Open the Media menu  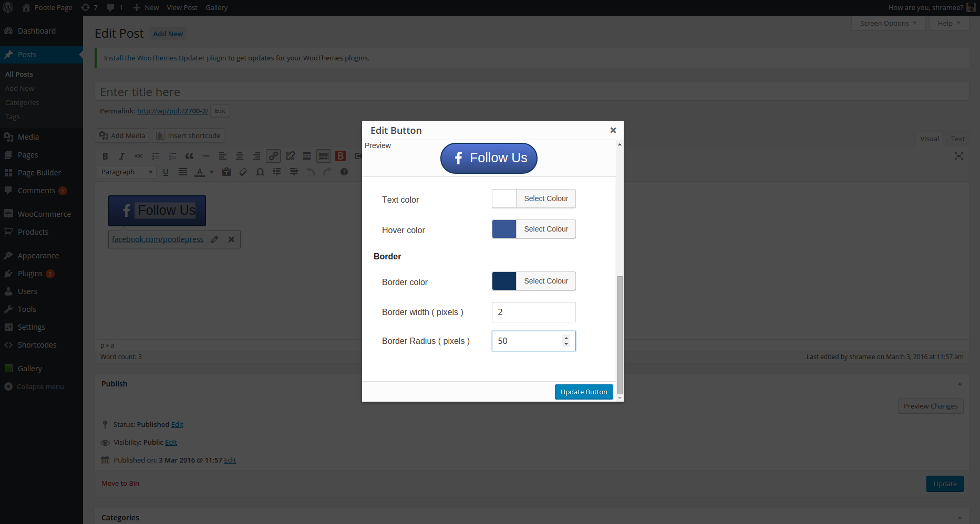pyautogui.click(x=42, y=137)
